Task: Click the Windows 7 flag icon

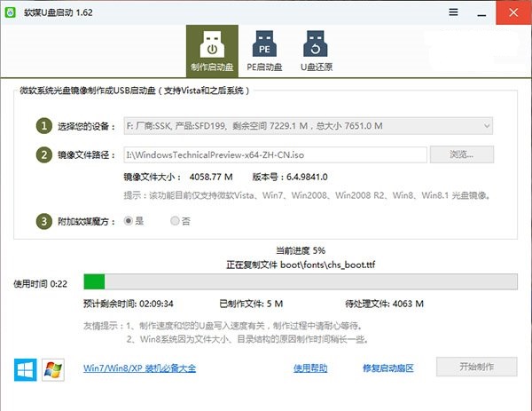Action: click(x=53, y=369)
